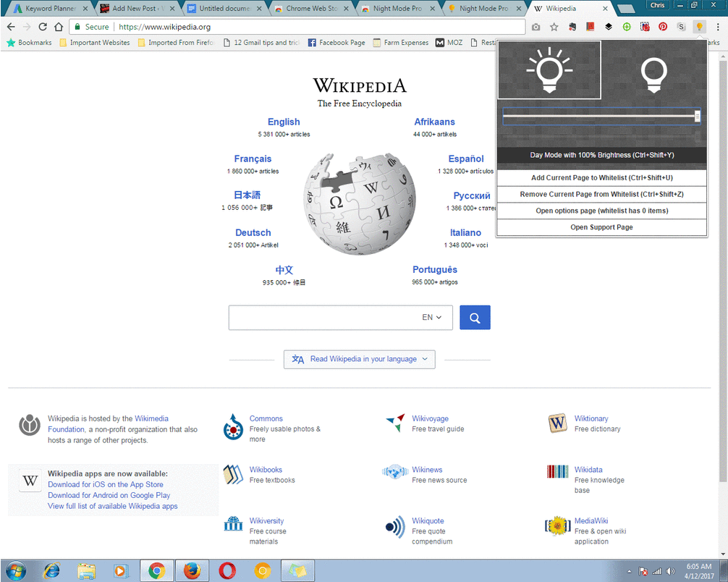Select the Day Mode lit bulb icon
Screen dimensions: 728x582
coord(549,70)
